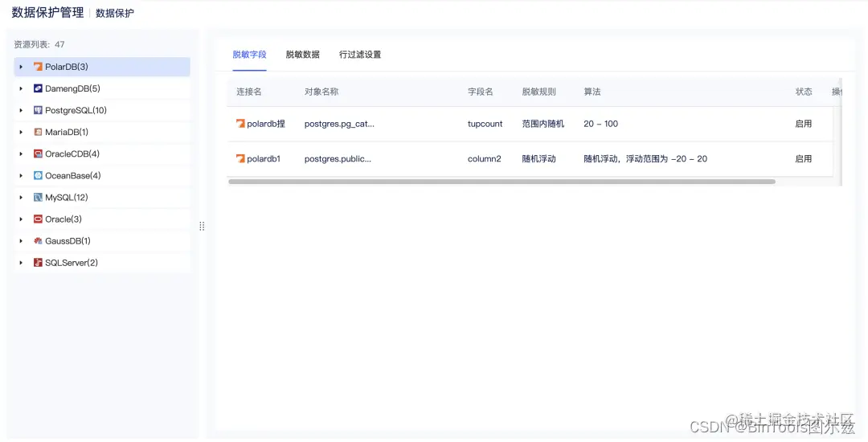The height and width of the screenshot is (442, 868).
Task: Click the SQLServer database icon
Action: pyautogui.click(x=38, y=263)
